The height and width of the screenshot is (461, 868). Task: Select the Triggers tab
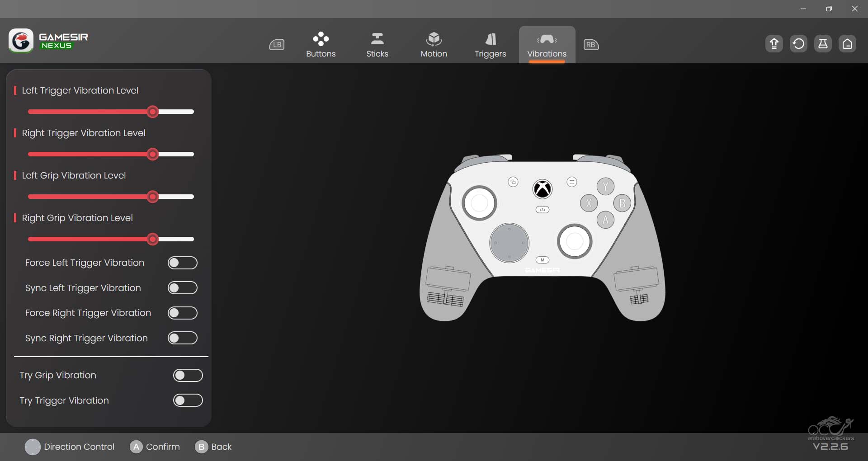(490, 45)
